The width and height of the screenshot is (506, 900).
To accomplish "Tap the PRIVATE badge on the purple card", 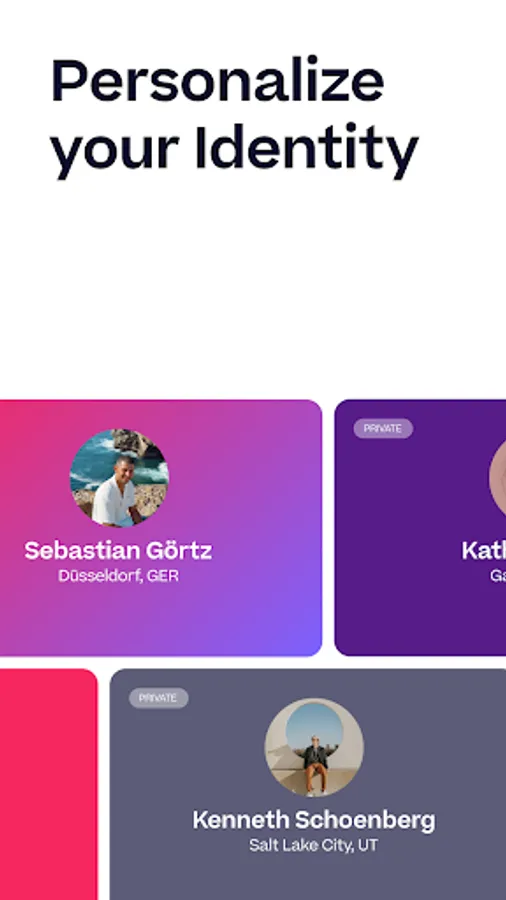I will click(x=383, y=429).
